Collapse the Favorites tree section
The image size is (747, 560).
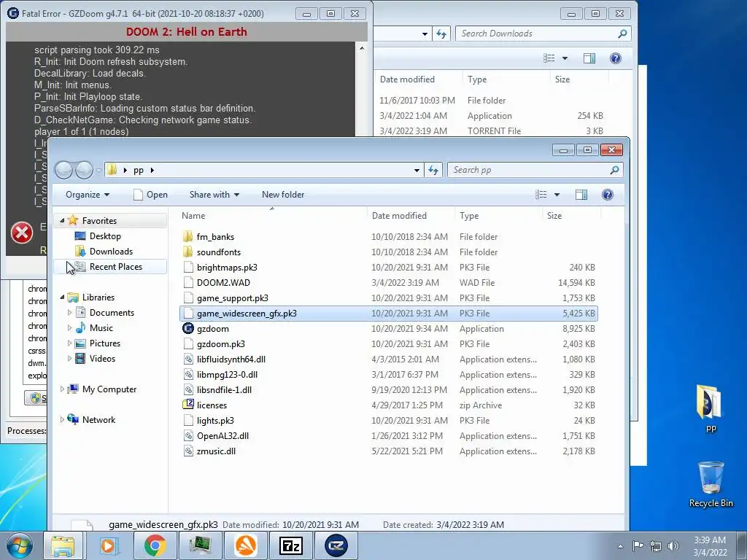[62, 220]
